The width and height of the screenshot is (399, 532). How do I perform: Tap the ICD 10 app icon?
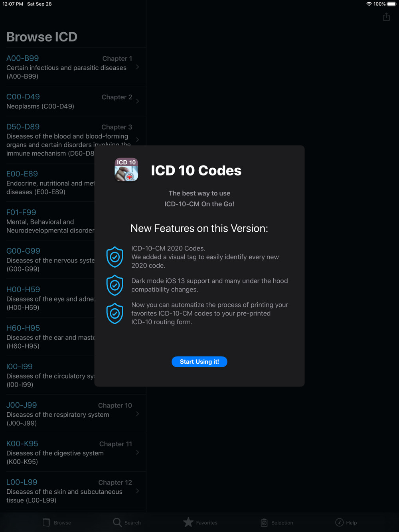[126, 169]
